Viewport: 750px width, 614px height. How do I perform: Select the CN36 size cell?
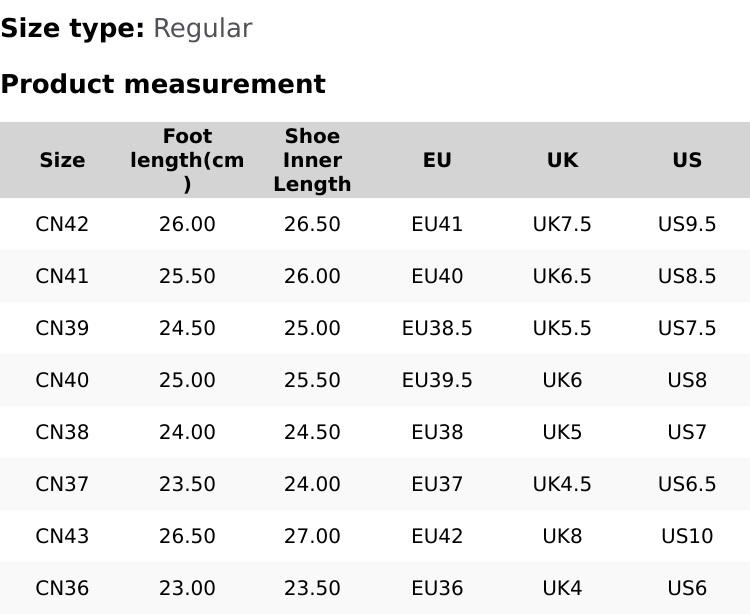(x=62, y=588)
